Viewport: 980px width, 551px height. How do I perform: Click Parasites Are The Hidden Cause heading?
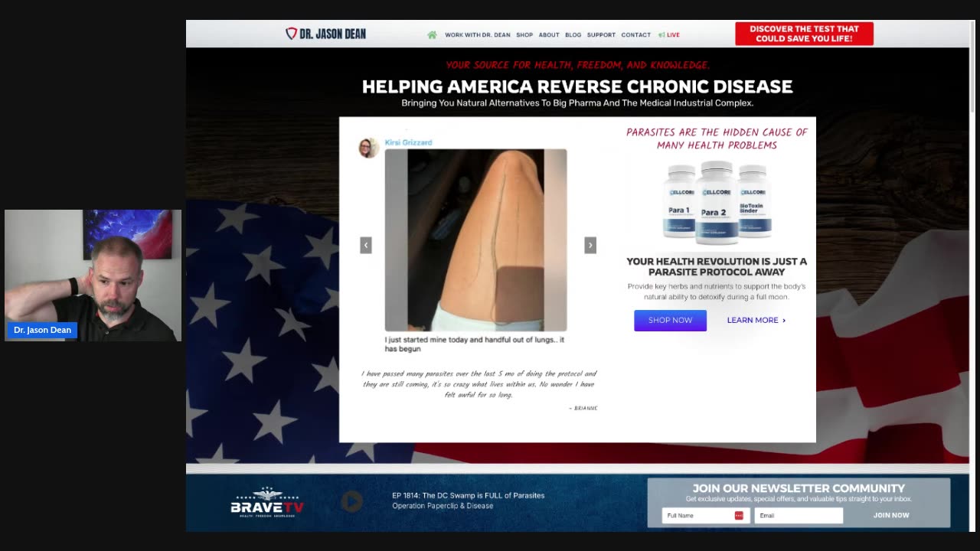[717, 139]
